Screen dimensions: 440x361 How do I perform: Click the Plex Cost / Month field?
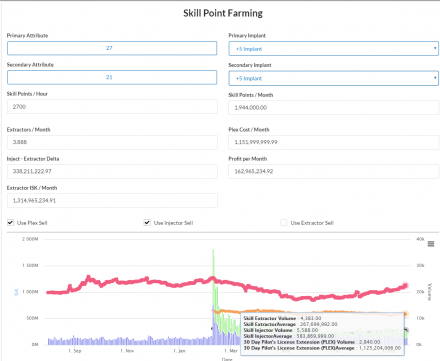(334, 142)
